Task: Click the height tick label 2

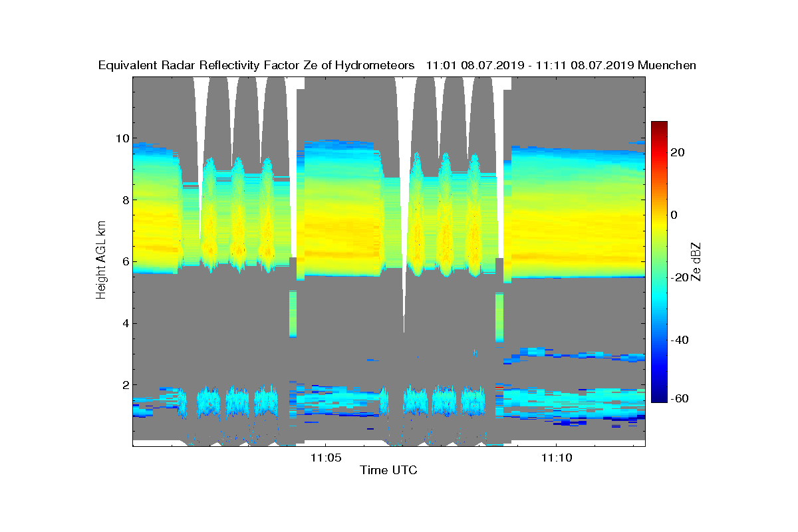Action: click(125, 385)
